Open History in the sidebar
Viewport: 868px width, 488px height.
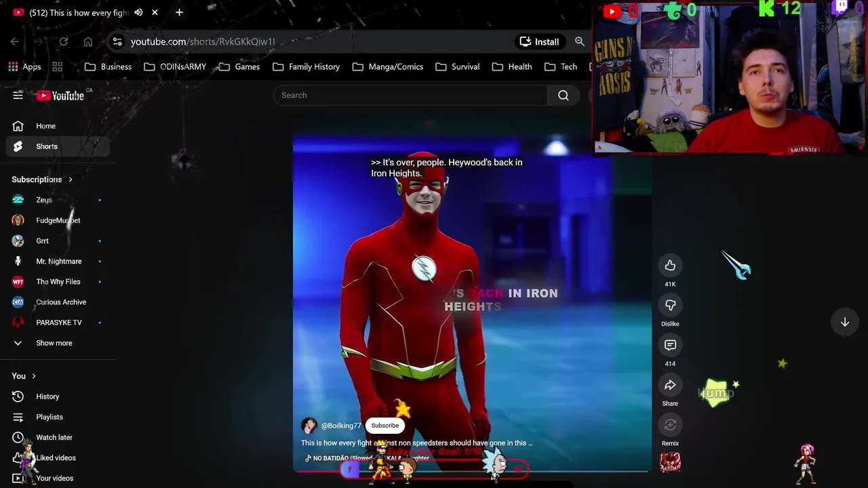point(58,396)
